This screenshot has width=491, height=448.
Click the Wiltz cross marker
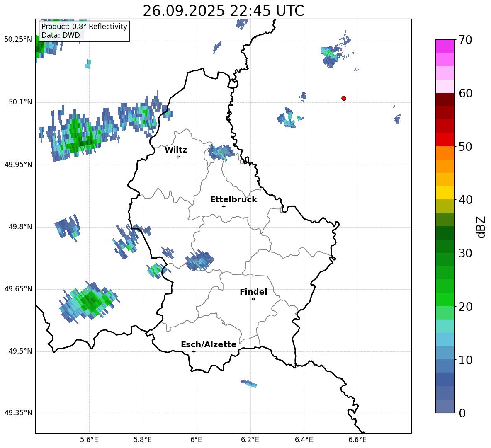click(178, 157)
